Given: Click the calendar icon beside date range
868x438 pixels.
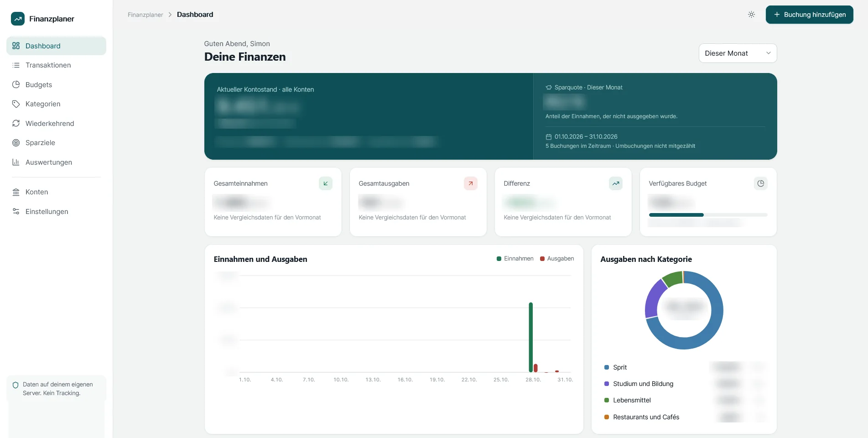Looking at the screenshot, I should (x=549, y=137).
